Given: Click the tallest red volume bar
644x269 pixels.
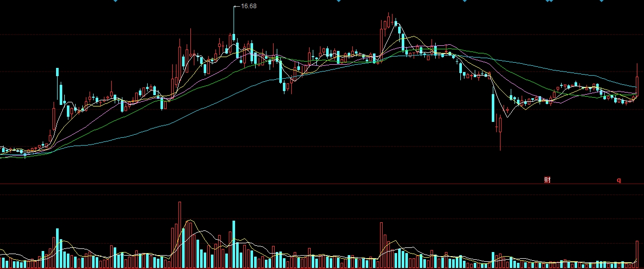Looking at the screenshot, I should (180, 235).
